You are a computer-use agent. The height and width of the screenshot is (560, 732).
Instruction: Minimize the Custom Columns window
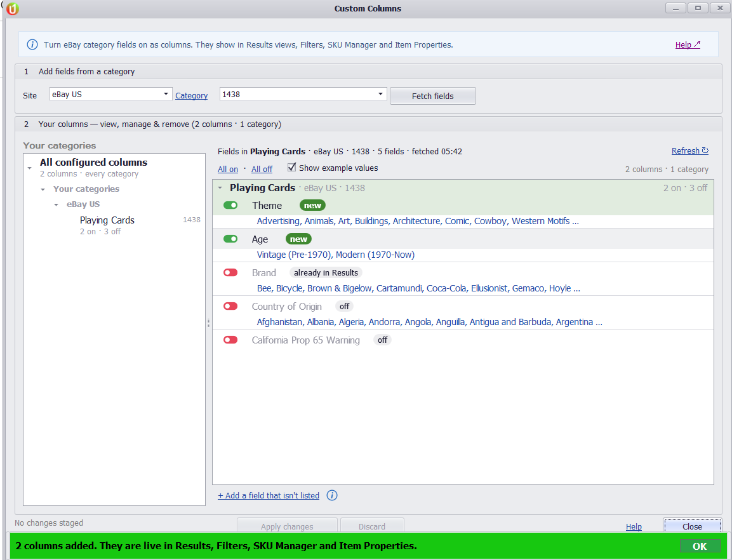[675, 8]
